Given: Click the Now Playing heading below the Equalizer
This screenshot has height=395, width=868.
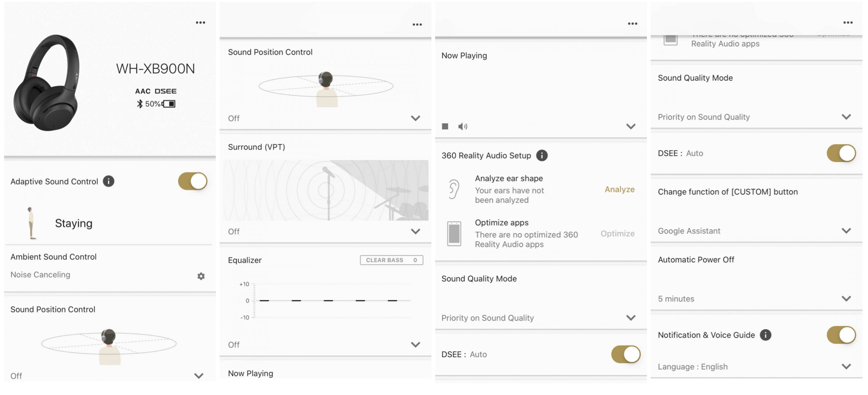Looking at the screenshot, I should [251, 373].
